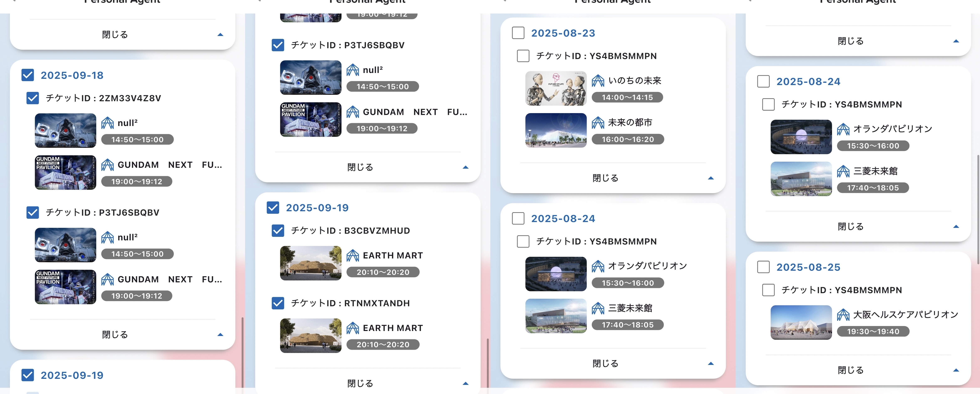The image size is (980, 394).
Task: Click pavilion icon next to 14:00~14:15 slot
Action: click(598, 81)
